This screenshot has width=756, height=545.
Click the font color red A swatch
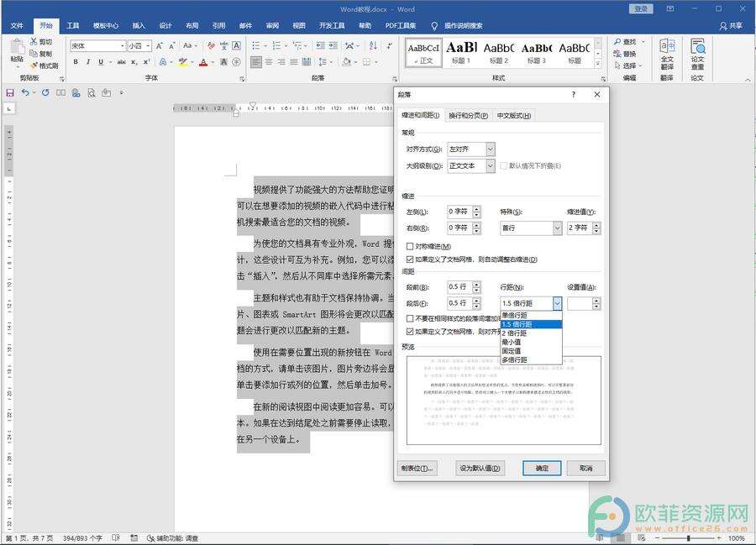203,62
